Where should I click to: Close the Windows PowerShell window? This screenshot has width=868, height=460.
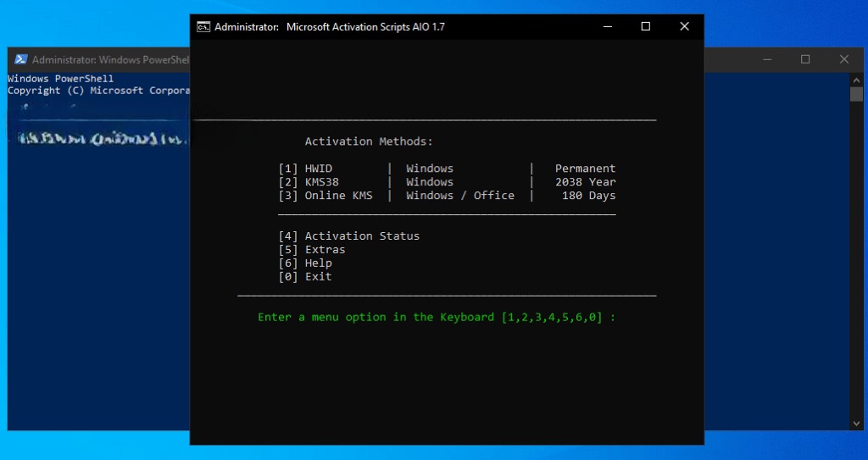tap(844, 59)
